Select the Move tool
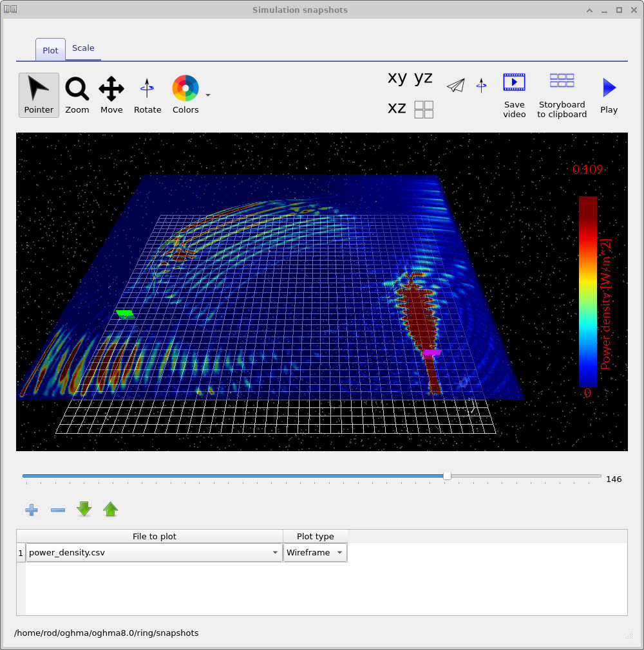The height and width of the screenshot is (650, 644). [111, 95]
